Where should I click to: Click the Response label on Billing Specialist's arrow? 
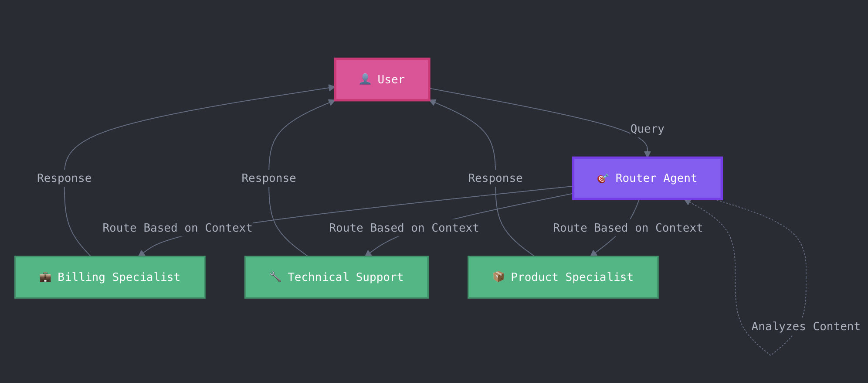(x=64, y=178)
